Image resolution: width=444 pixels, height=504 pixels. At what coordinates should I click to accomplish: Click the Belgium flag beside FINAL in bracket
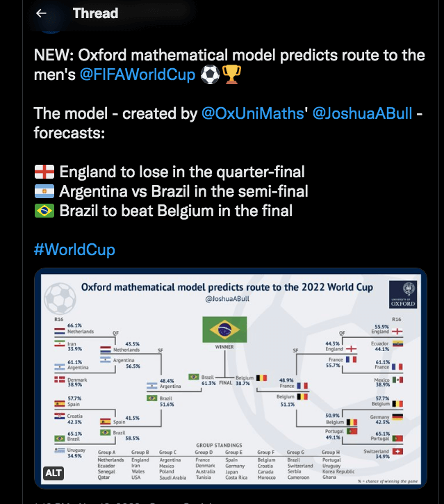(261, 379)
